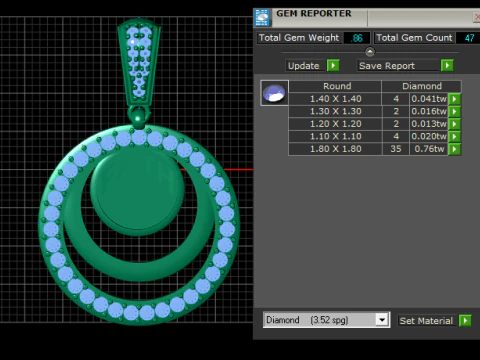Click the center disc of the pendant model
Viewport: 480px width, 360px height.
pos(137,190)
